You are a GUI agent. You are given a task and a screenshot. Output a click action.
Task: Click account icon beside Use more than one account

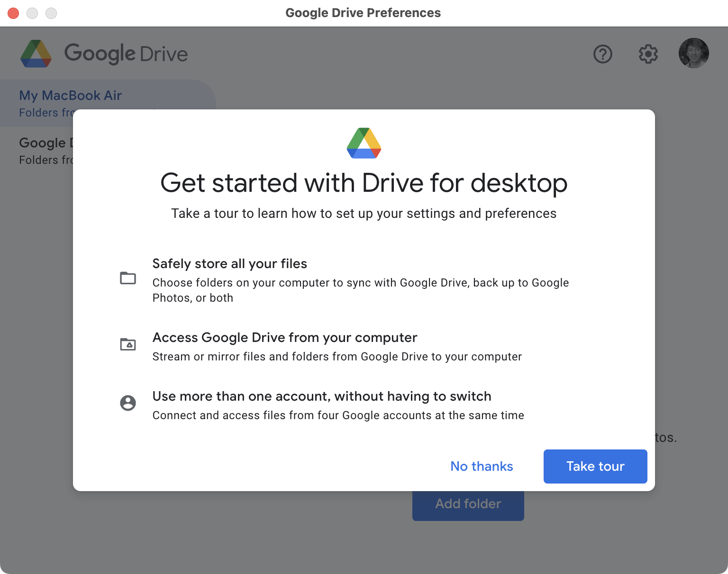tap(128, 403)
